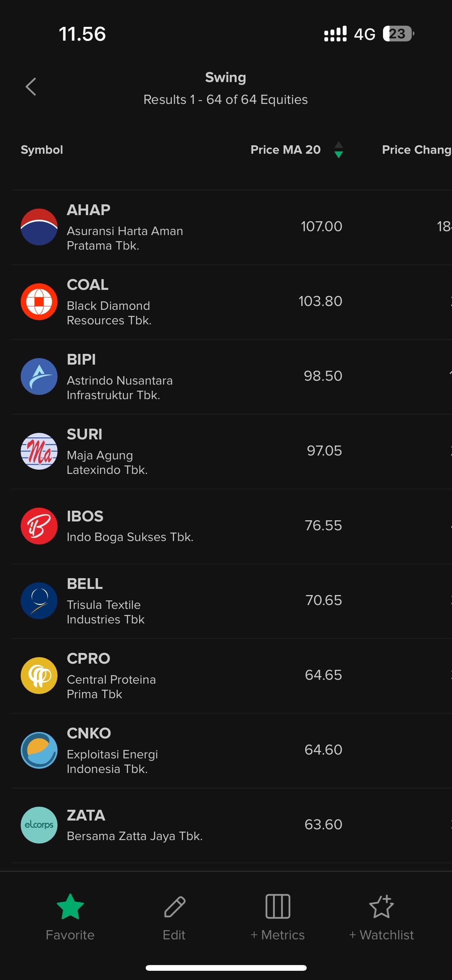This screenshot has height=980, width=452.
Task: Select the Symbol column header
Action: [x=42, y=150]
